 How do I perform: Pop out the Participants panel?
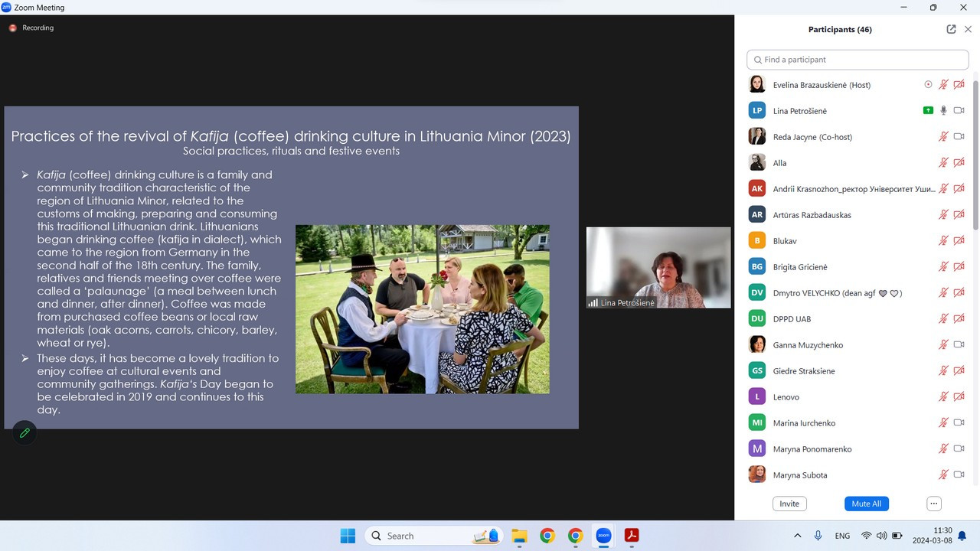951,29
